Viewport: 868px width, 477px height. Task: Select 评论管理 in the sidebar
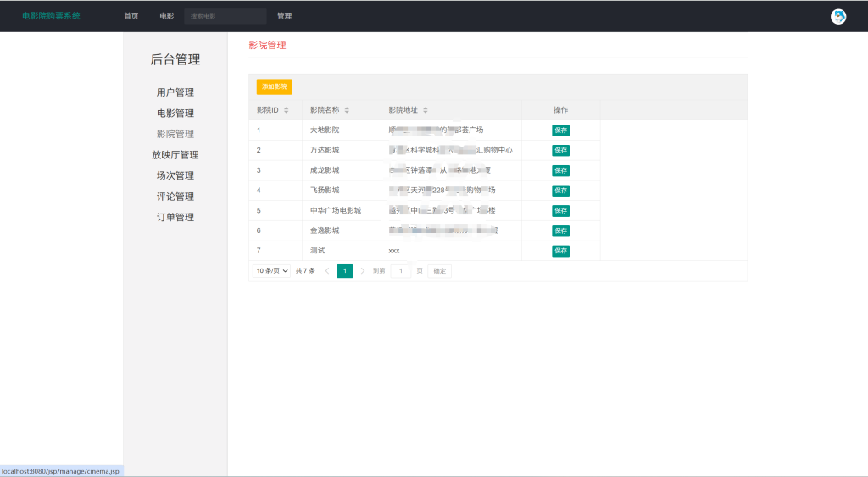pyautogui.click(x=175, y=197)
